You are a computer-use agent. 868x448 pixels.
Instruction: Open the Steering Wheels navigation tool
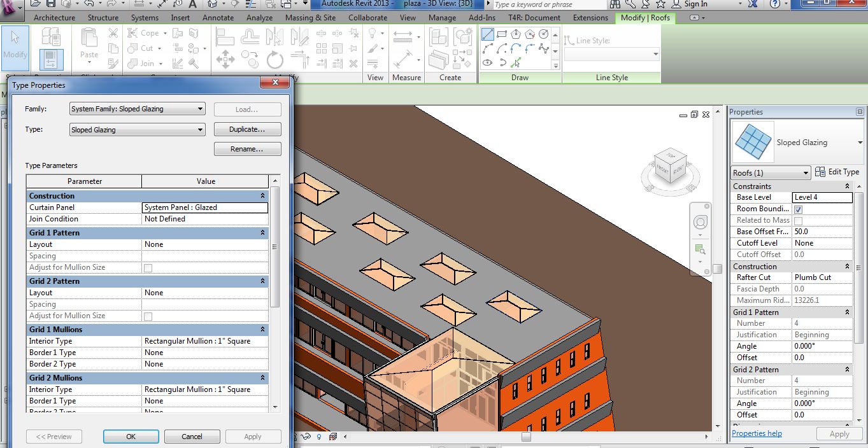(700, 223)
